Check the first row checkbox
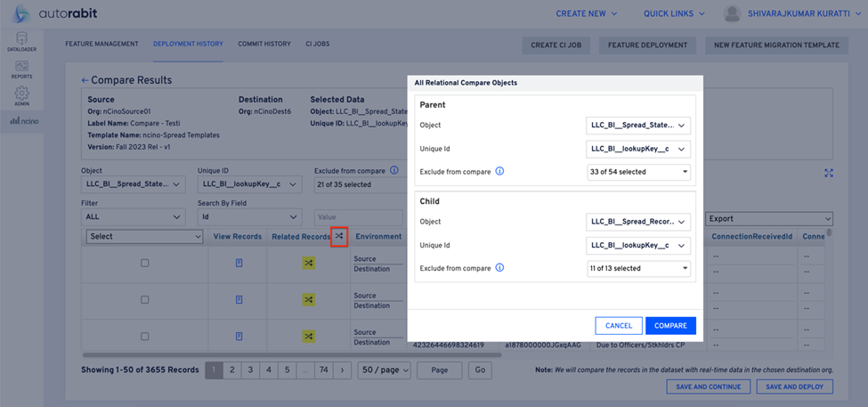 [145, 264]
